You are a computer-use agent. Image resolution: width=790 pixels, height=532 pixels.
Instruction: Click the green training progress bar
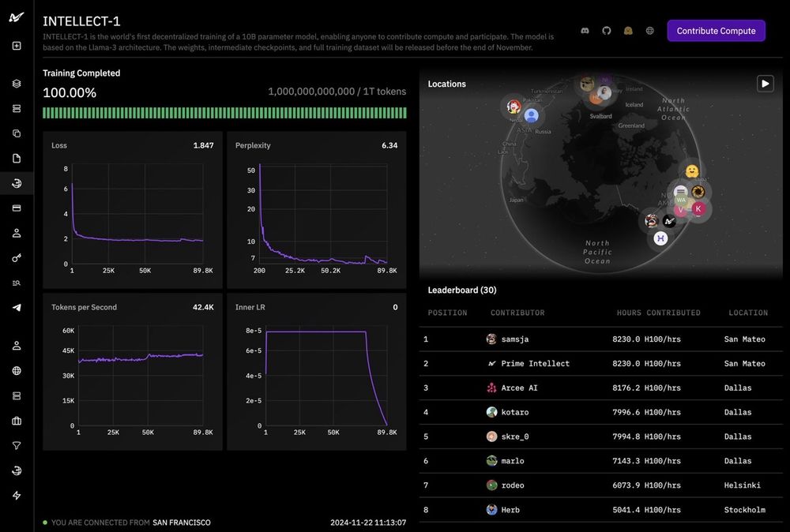pos(224,113)
